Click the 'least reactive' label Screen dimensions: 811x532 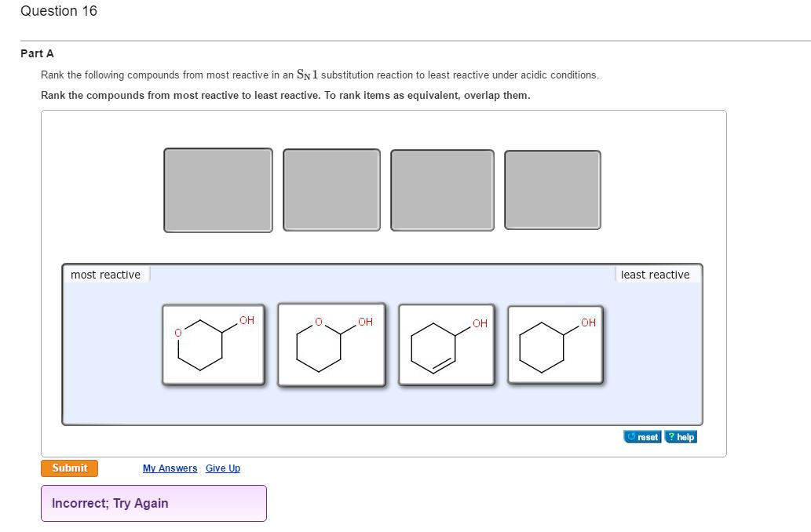tap(655, 275)
